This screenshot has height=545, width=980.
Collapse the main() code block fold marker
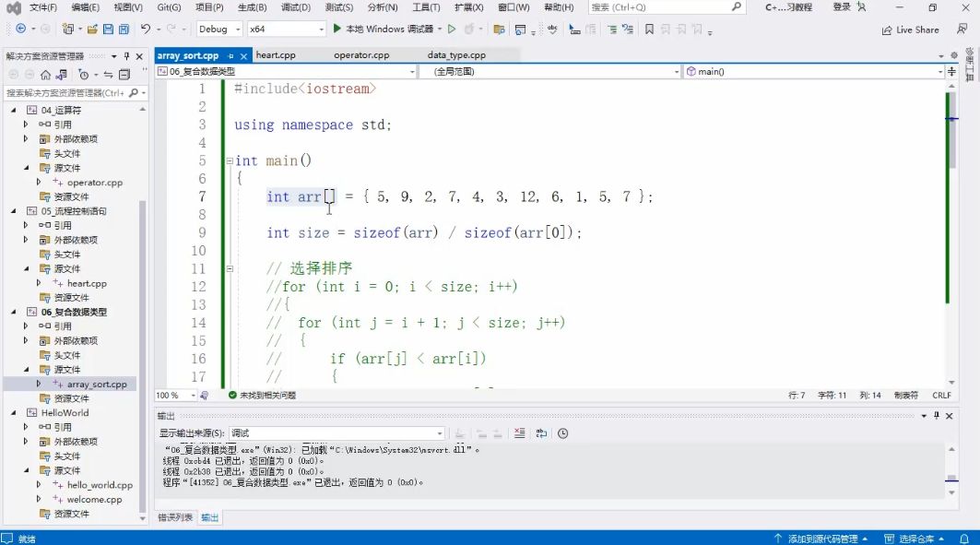click(230, 160)
